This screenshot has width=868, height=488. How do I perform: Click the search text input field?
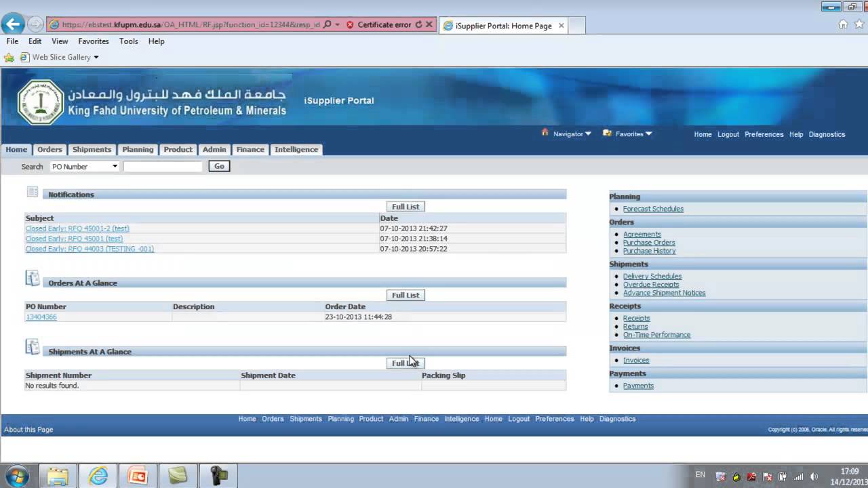click(163, 166)
